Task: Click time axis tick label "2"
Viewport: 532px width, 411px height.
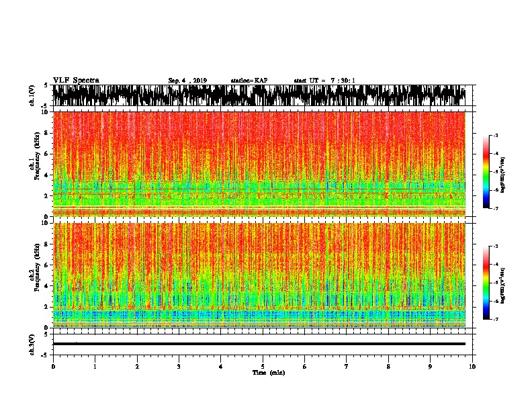Action: click(x=137, y=367)
